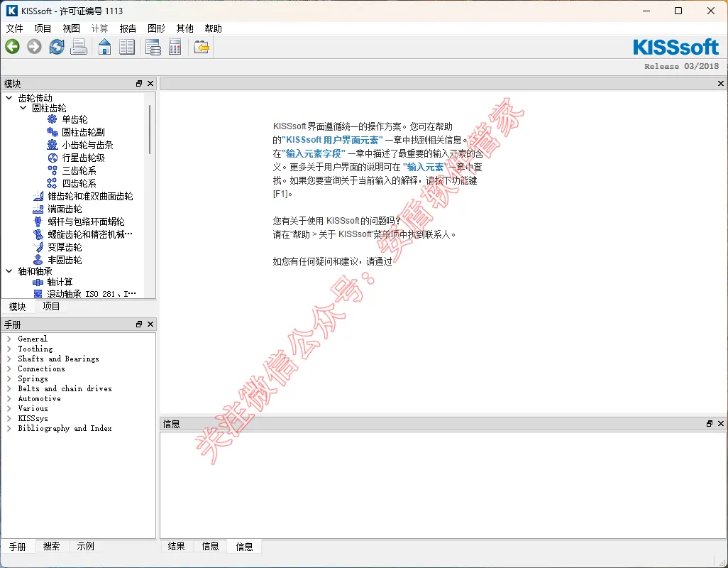Screen dimensions: 728x568
Task: Click the folder with yellow arrow icon
Action: (202, 47)
